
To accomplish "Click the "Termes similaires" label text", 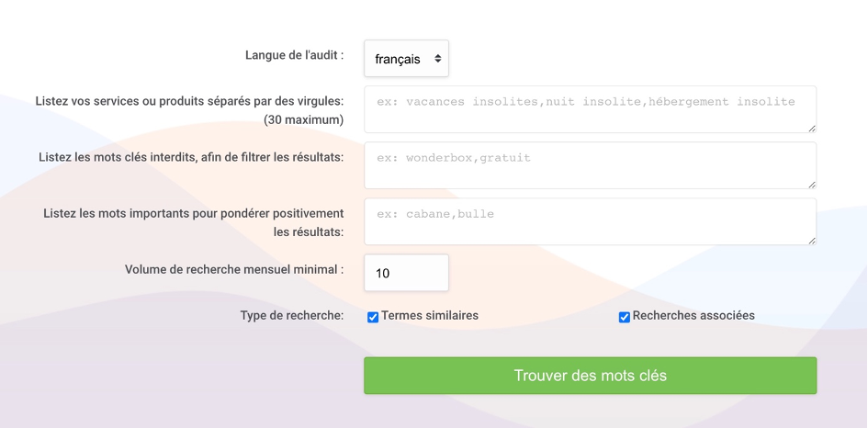I will coord(430,316).
